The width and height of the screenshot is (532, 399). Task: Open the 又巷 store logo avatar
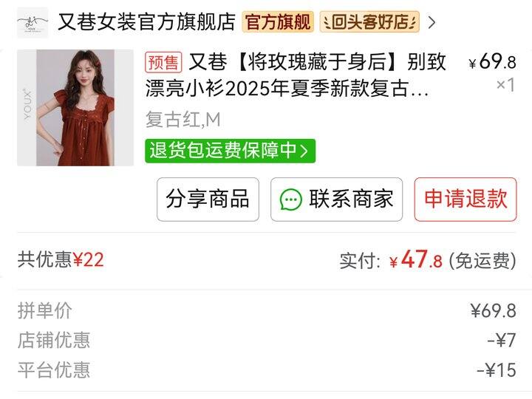33,22
